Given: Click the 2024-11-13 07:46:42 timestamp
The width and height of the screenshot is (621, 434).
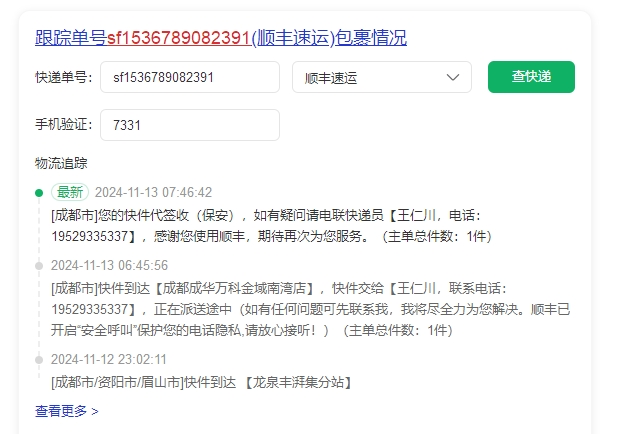Looking at the screenshot, I should (153, 192).
